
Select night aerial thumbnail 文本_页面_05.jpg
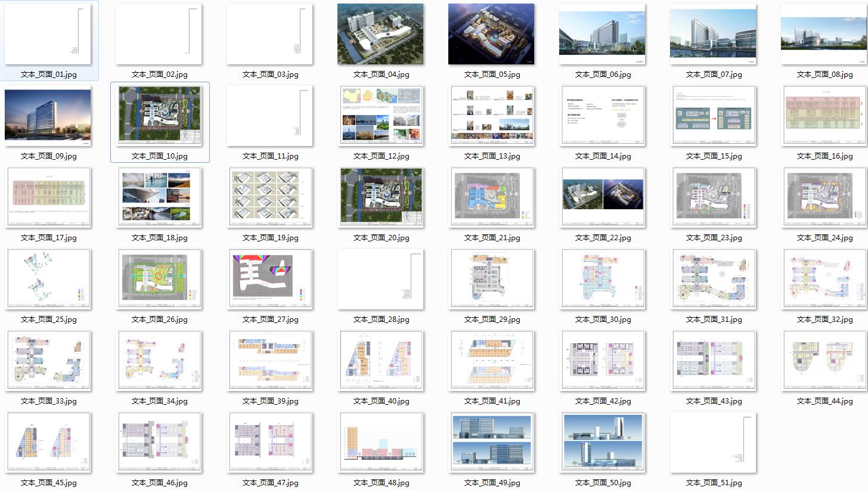(491, 35)
